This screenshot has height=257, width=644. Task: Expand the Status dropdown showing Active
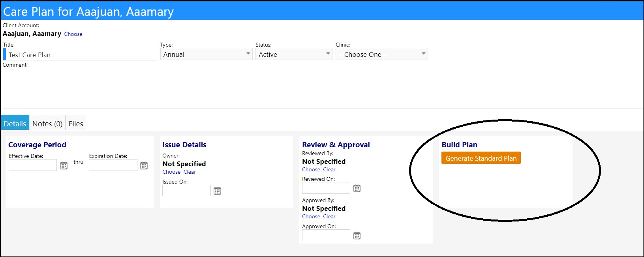pos(294,54)
